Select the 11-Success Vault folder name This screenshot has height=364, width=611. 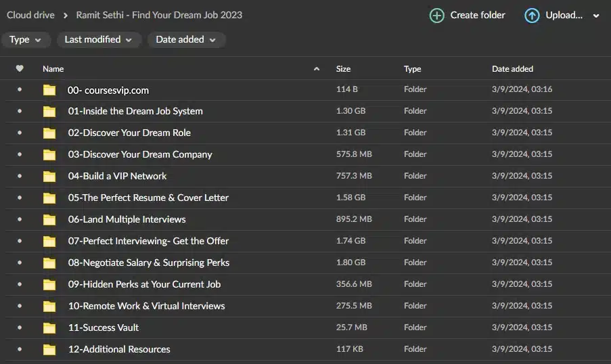pyautogui.click(x=104, y=327)
